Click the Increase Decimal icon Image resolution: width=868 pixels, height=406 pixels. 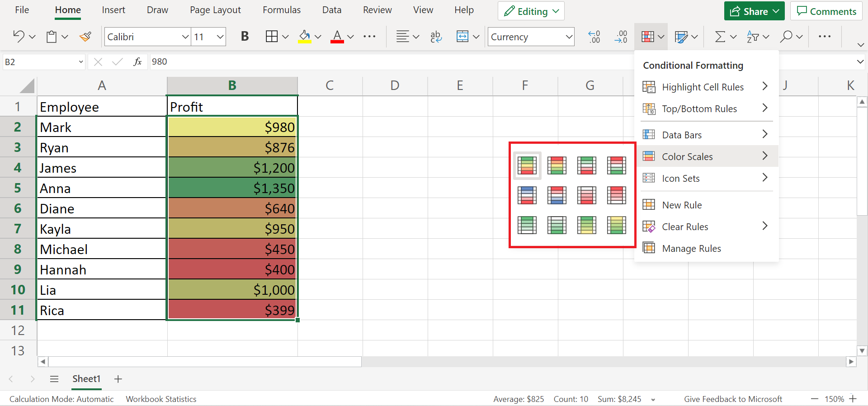594,37
